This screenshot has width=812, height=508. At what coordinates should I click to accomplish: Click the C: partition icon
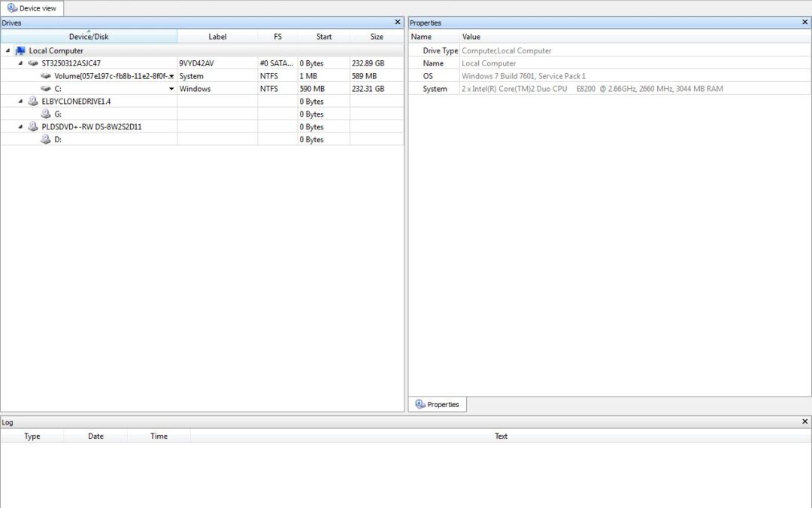[x=46, y=89]
